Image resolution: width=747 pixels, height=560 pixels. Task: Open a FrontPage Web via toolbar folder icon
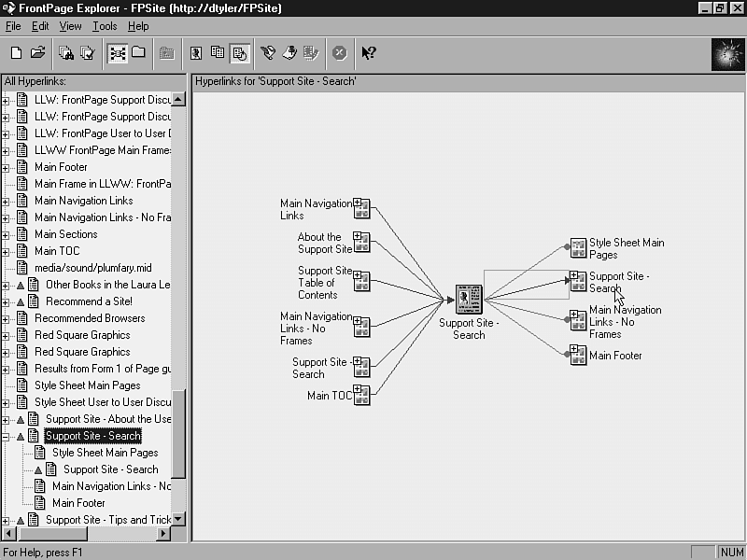(38, 53)
